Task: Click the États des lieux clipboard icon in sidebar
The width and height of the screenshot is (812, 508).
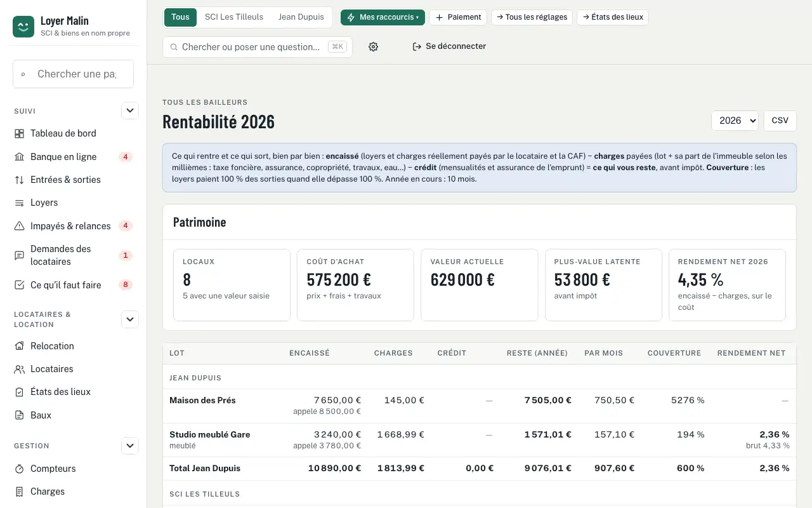Action: [x=19, y=392]
